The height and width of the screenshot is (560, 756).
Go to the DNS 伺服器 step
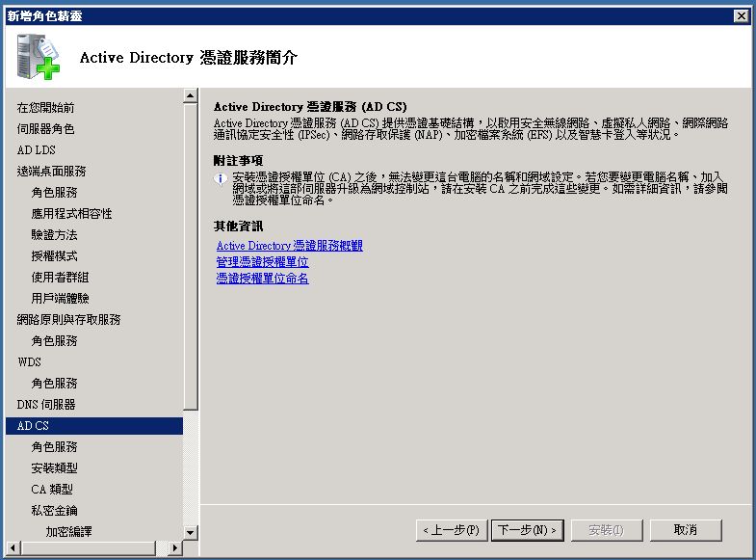(45, 404)
